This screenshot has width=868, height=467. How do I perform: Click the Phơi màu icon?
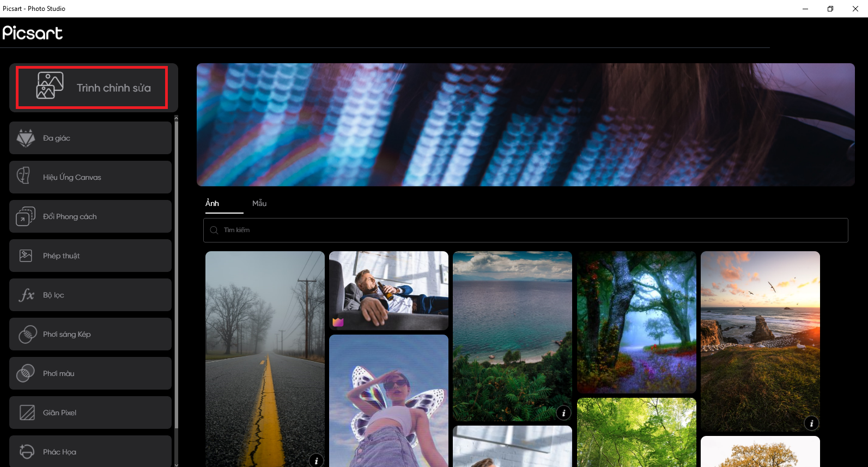tap(25, 373)
